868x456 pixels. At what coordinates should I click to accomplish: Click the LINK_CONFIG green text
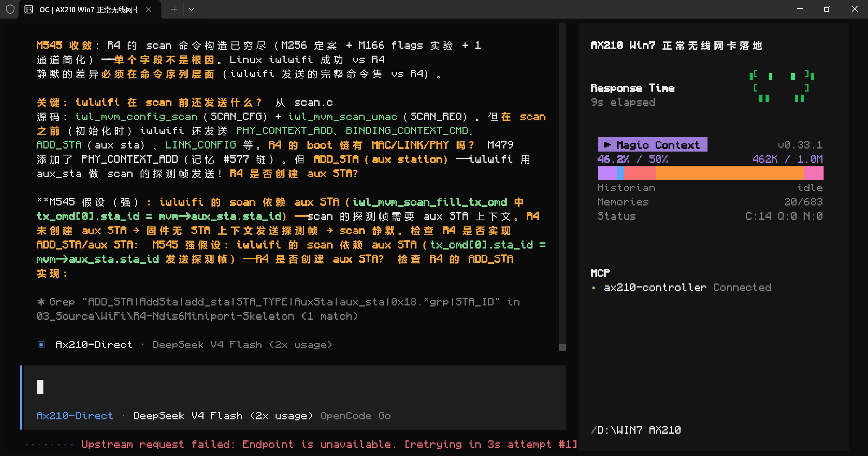coord(200,145)
